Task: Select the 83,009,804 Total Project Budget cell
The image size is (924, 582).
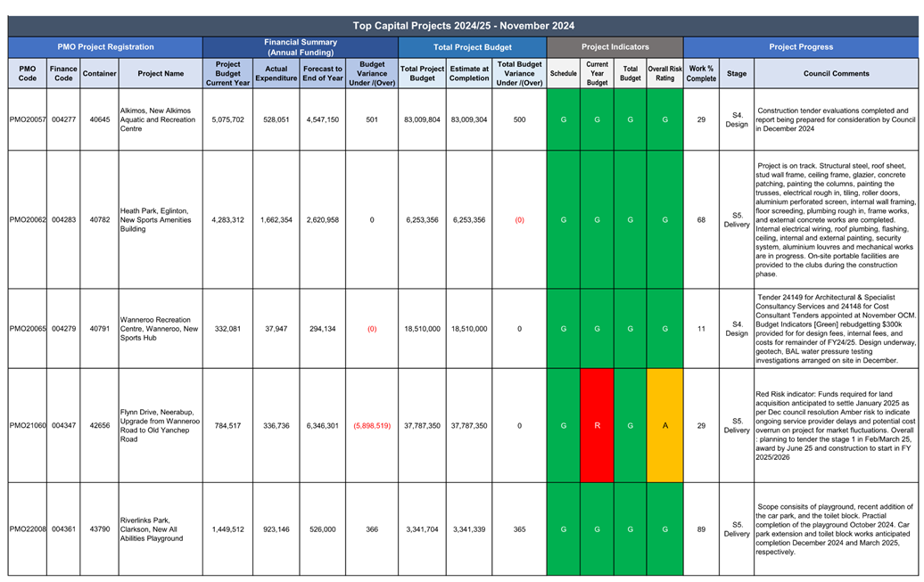Action: point(422,119)
